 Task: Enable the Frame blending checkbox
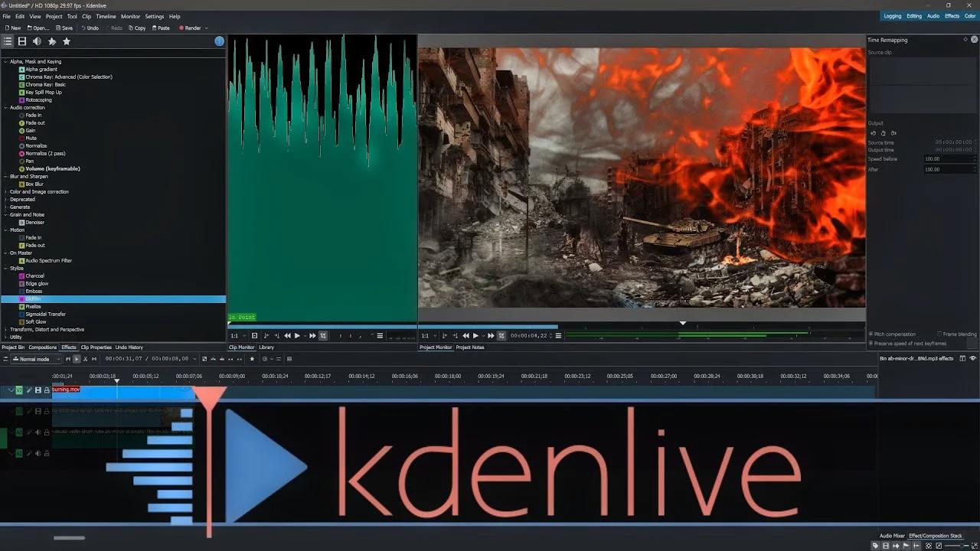click(x=941, y=334)
